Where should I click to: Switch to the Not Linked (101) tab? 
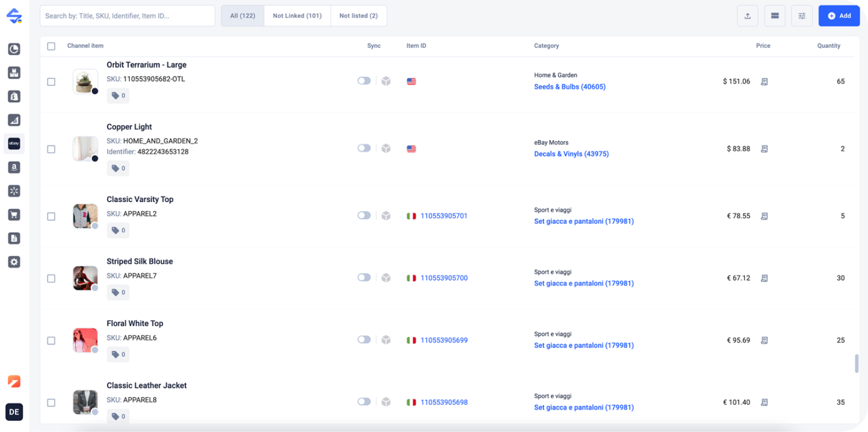click(297, 16)
